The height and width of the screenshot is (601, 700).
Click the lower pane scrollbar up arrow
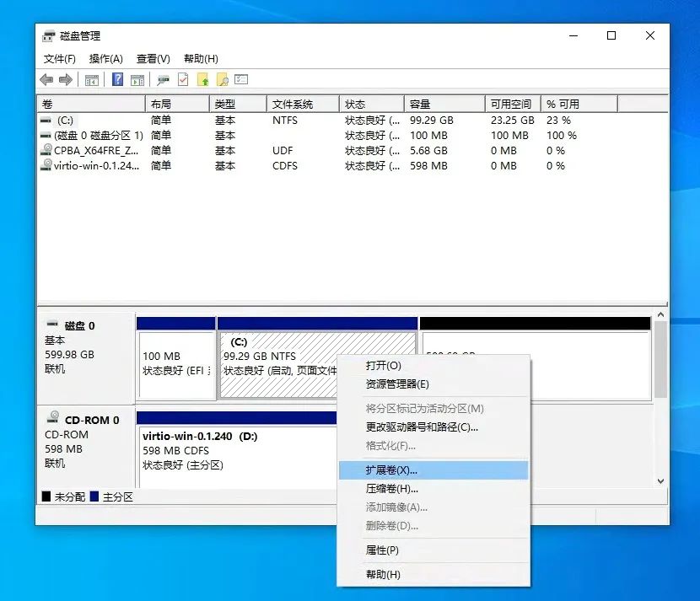coord(660,315)
